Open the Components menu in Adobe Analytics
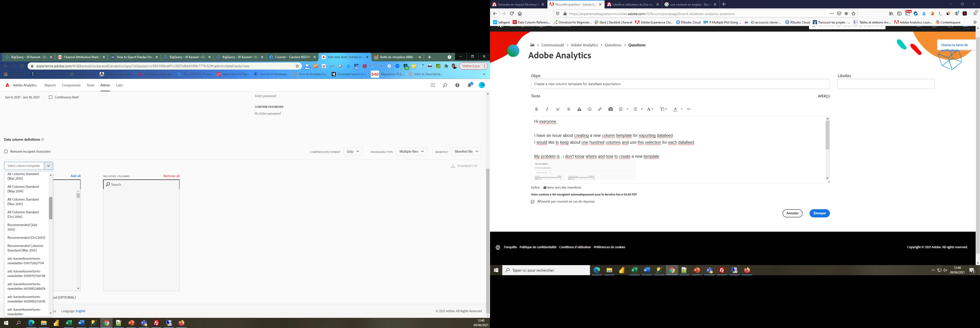The width and height of the screenshot is (980, 328). tap(71, 86)
